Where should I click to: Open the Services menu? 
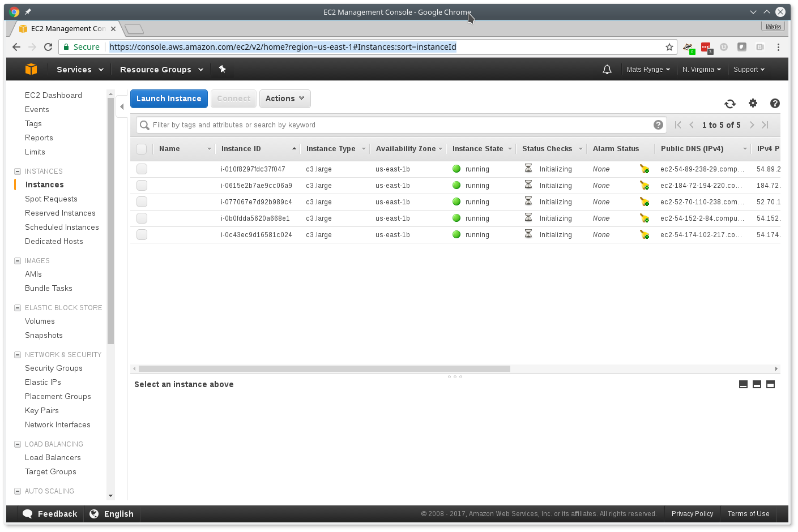coord(80,70)
